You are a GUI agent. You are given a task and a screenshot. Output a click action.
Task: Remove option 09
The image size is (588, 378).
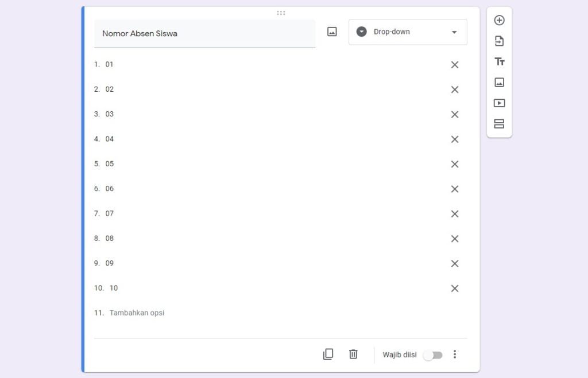pos(455,264)
